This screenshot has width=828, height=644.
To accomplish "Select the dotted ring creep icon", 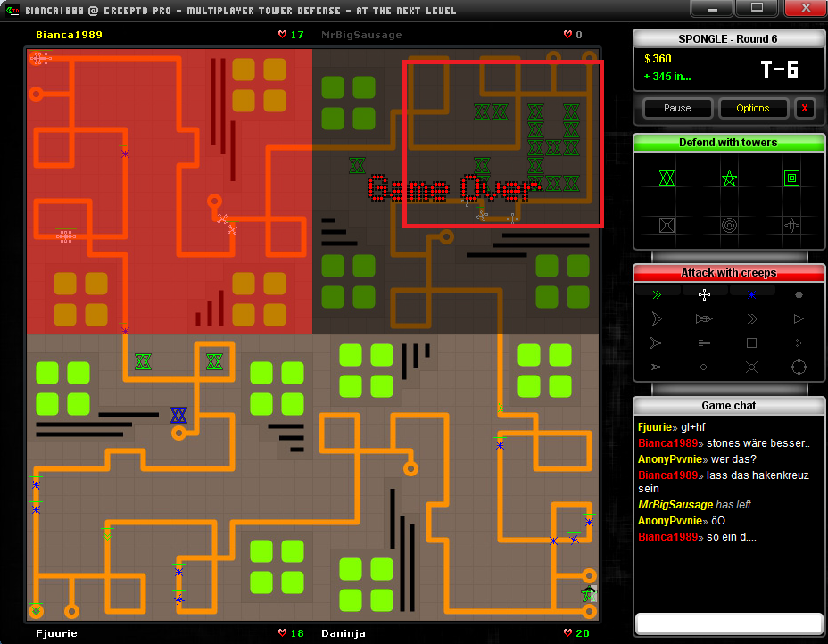I will click(799, 367).
